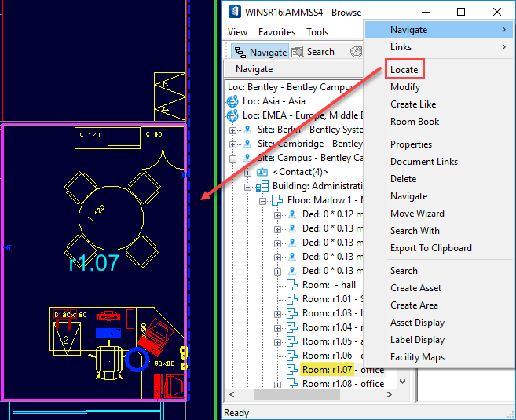Open the Favorites menu
516x420 pixels.
point(277,32)
